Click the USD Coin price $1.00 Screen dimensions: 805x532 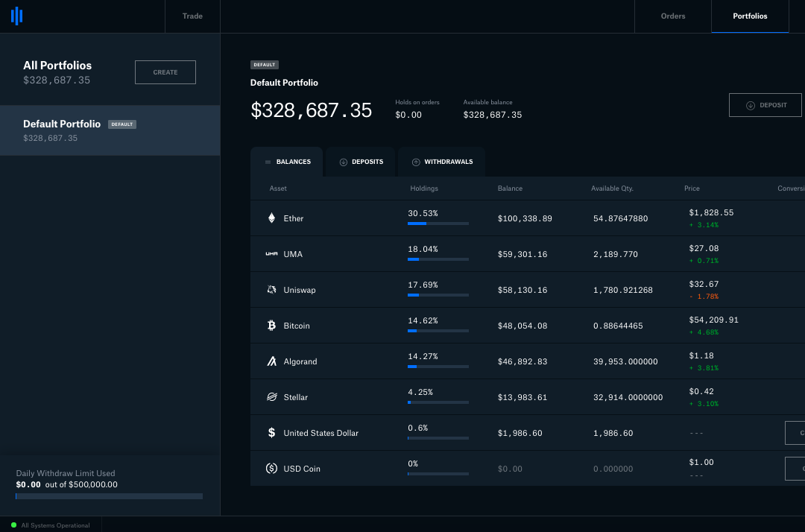tap(701, 462)
